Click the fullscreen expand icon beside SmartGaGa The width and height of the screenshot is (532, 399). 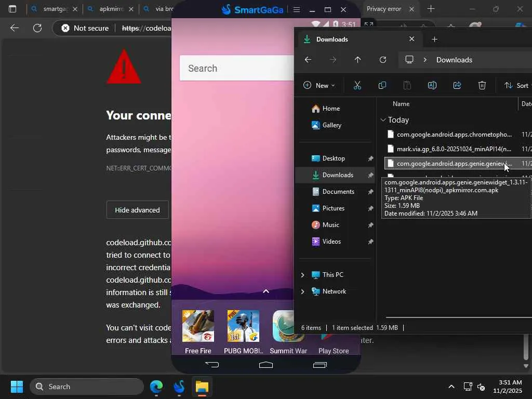369,24
